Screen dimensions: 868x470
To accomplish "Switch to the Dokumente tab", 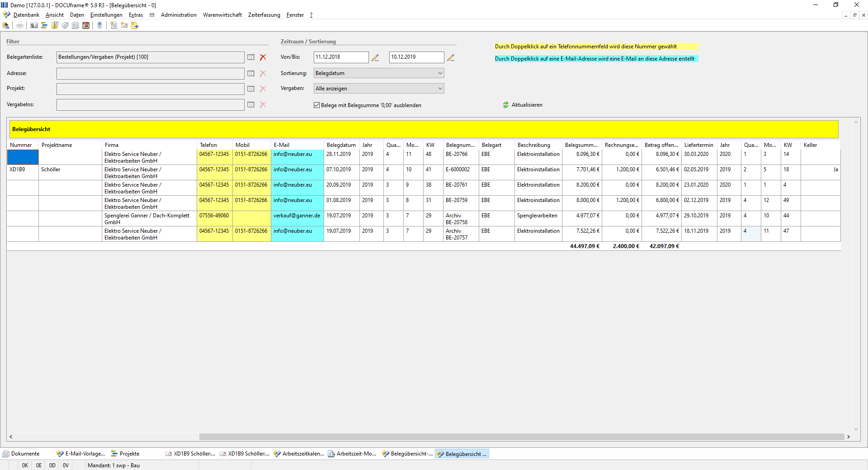I will (21, 454).
